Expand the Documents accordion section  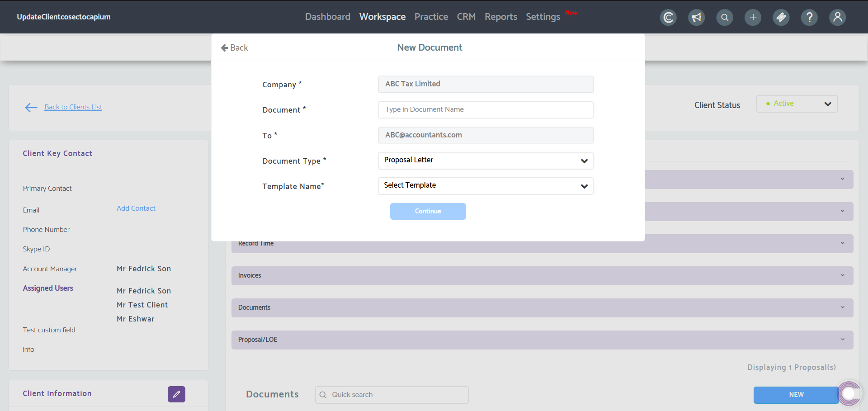[x=542, y=308]
